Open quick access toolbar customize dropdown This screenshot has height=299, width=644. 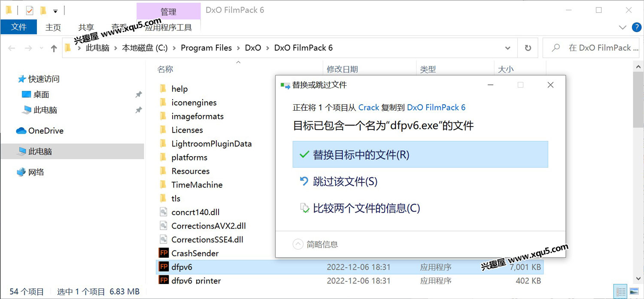pos(55,11)
